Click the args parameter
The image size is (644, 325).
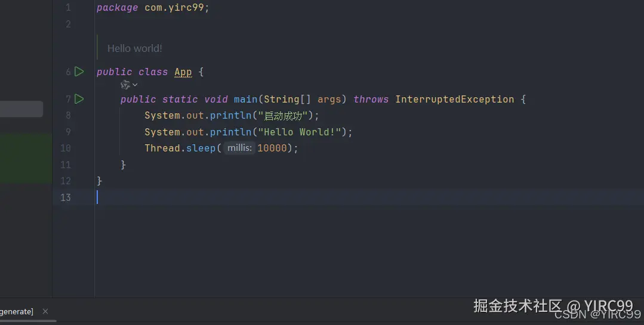coord(329,100)
